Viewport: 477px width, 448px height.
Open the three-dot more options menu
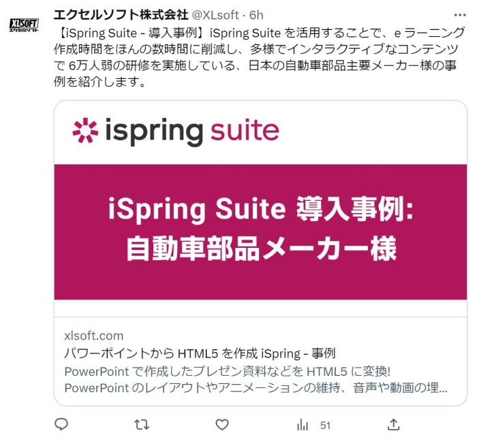(460, 15)
